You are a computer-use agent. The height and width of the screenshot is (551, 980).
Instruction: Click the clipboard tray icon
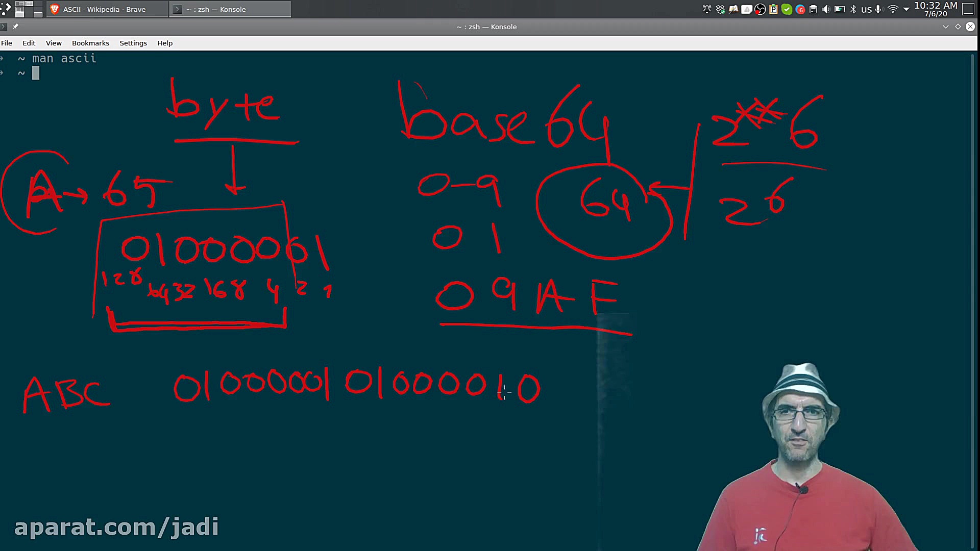(x=813, y=9)
